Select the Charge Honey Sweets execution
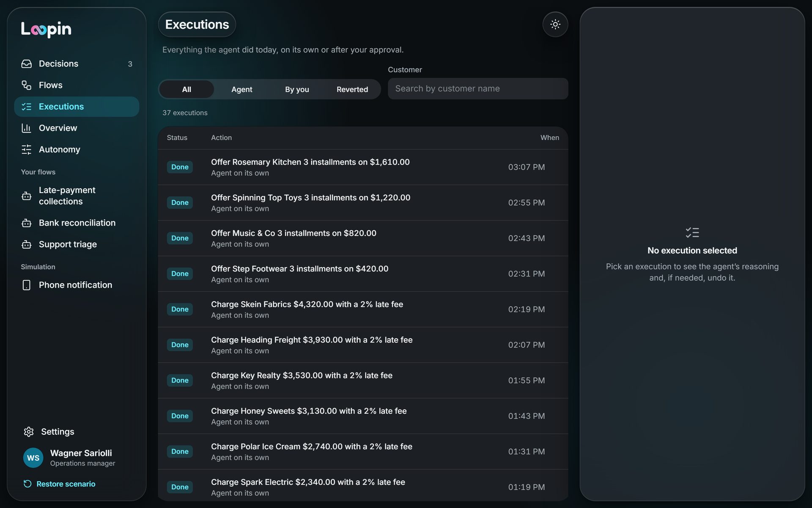This screenshot has width=812, height=508. click(x=363, y=416)
